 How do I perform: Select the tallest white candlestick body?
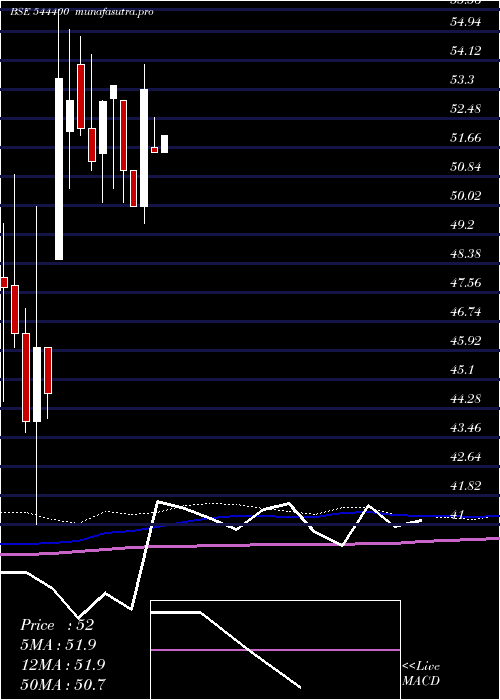[x=59, y=169]
